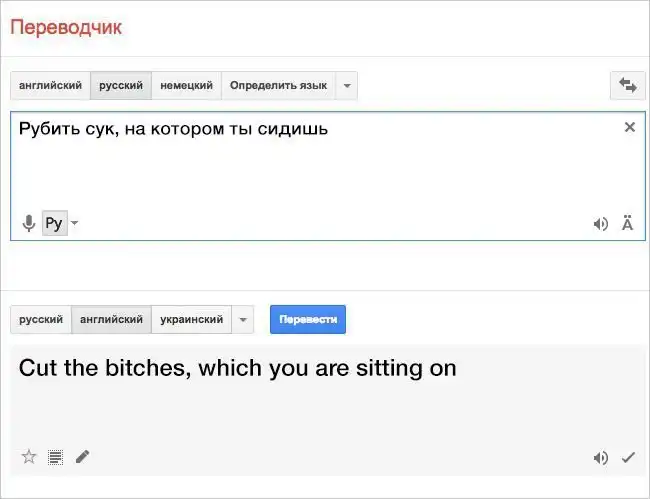Select Определить язык to detect language
Screen dimensions: 650x499
pyautogui.click(x=278, y=86)
